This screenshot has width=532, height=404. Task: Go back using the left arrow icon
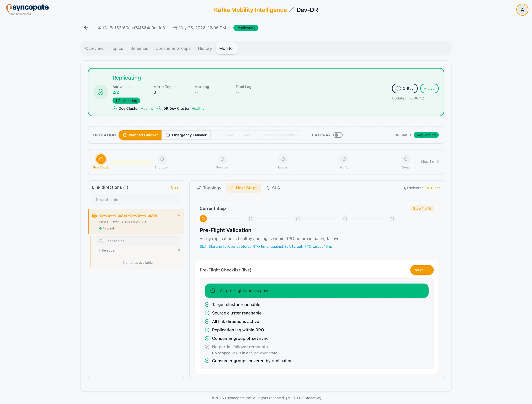coord(86,28)
